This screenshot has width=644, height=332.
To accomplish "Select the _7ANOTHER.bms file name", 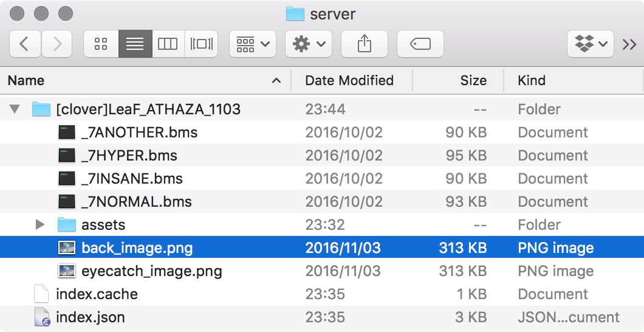I will click(x=139, y=133).
